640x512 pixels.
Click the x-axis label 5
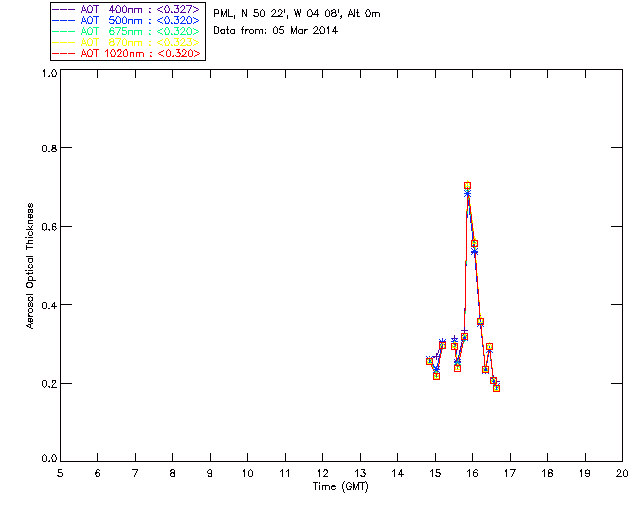click(60, 473)
